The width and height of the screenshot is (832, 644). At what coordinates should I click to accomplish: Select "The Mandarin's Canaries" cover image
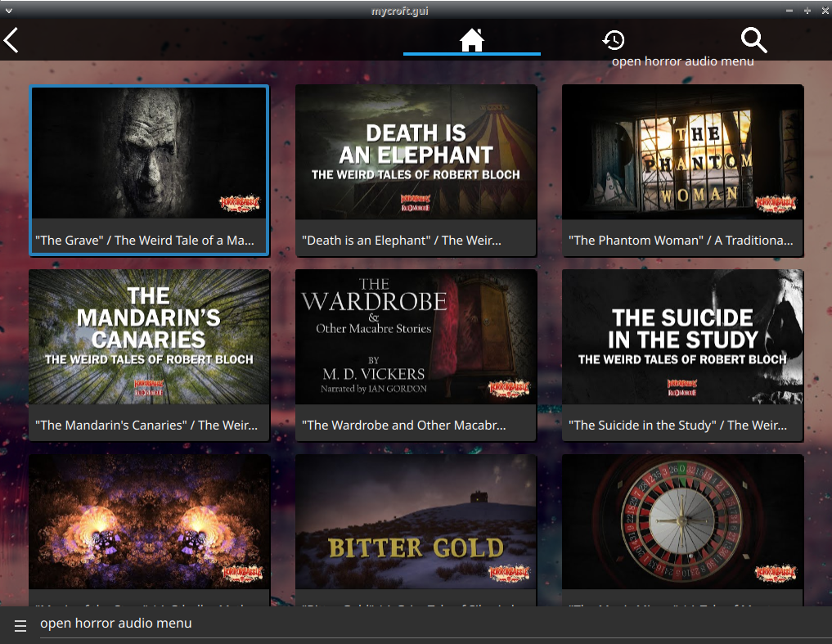pyautogui.click(x=149, y=336)
